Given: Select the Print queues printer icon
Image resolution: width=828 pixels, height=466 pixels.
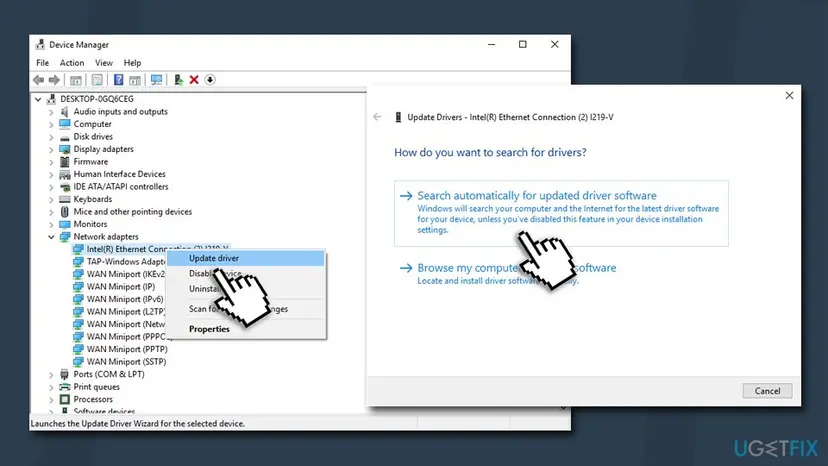Looking at the screenshot, I should click(64, 387).
